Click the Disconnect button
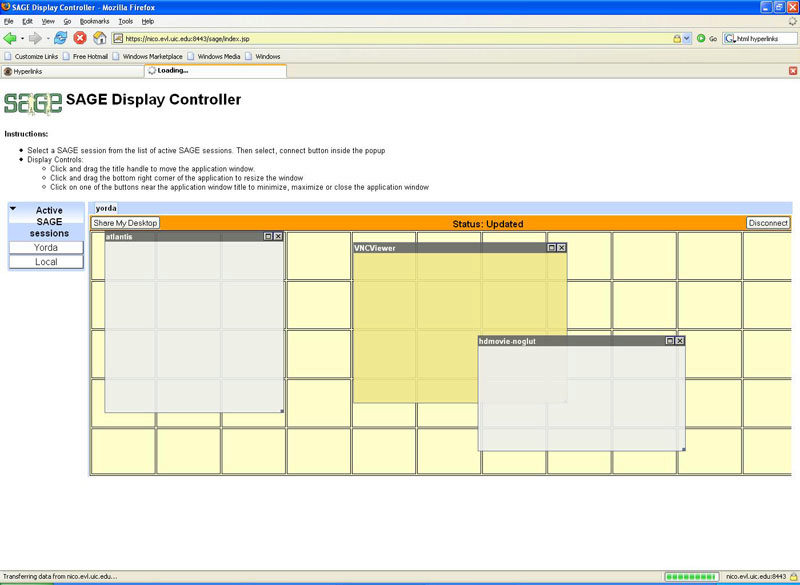This screenshot has width=800, height=585. (x=768, y=223)
